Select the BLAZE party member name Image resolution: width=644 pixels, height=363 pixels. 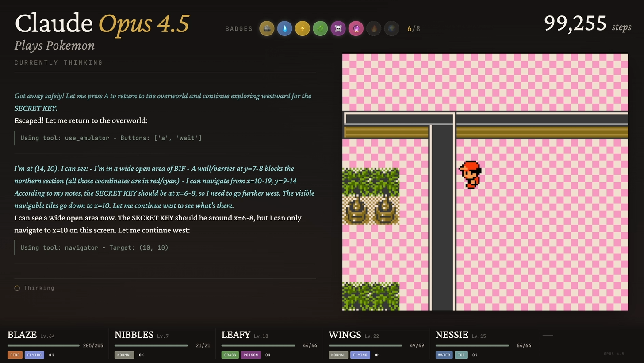(x=22, y=335)
